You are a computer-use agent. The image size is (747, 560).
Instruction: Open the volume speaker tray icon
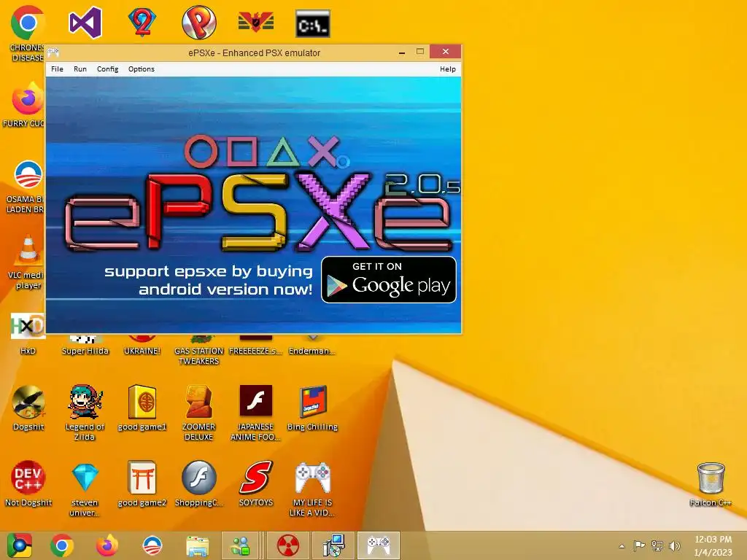tap(675, 545)
